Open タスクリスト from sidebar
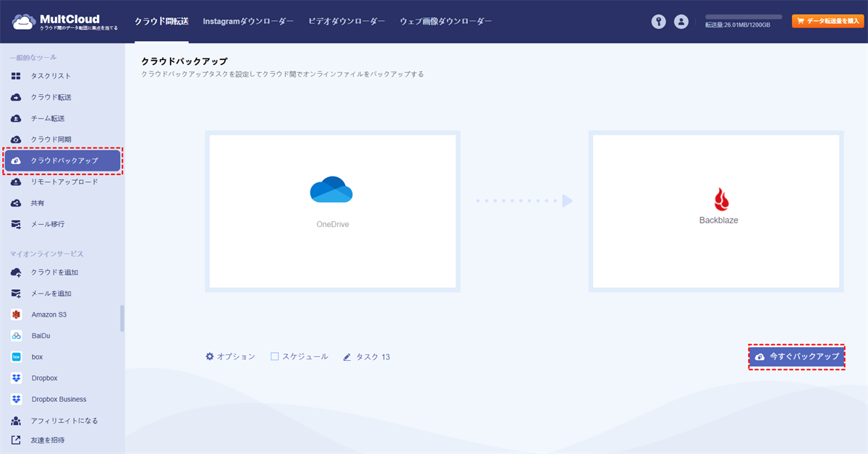Viewport: 868px width, 454px height. [x=51, y=76]
